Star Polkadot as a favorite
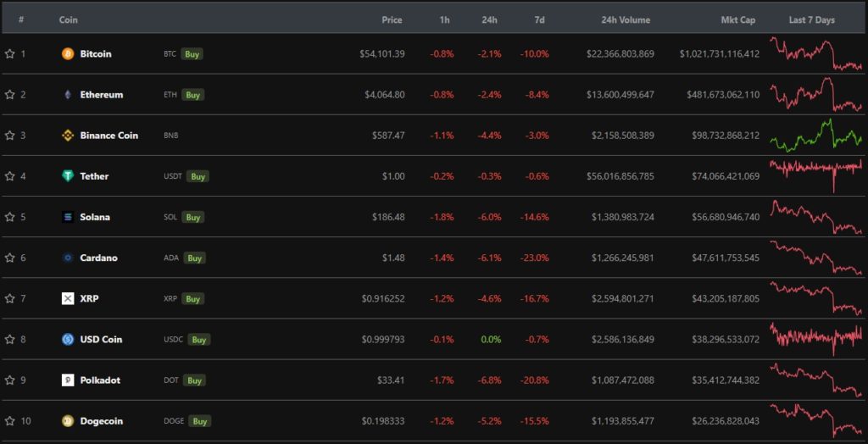This screenshot has width=868, height=444. point(10,380)
